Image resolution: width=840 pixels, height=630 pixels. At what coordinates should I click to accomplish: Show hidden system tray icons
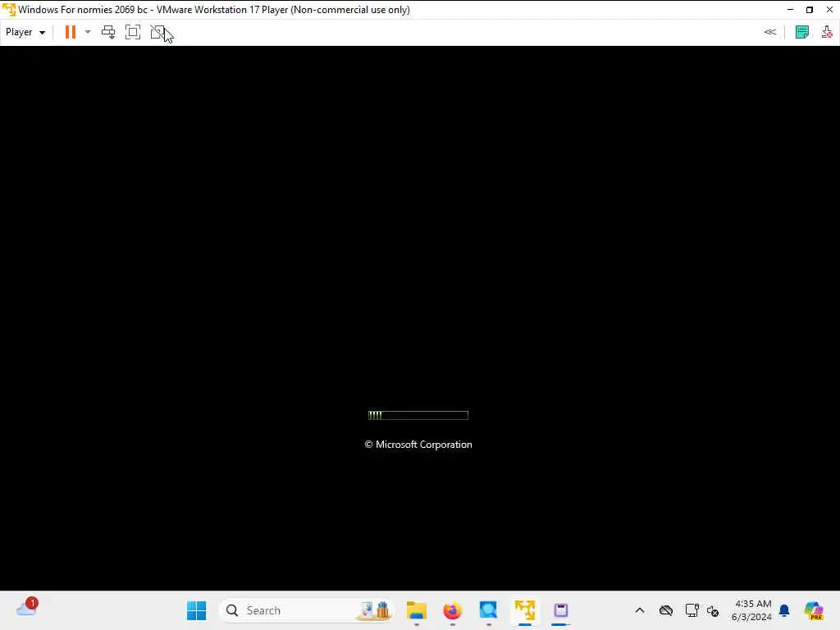click(x=640, y=610)
